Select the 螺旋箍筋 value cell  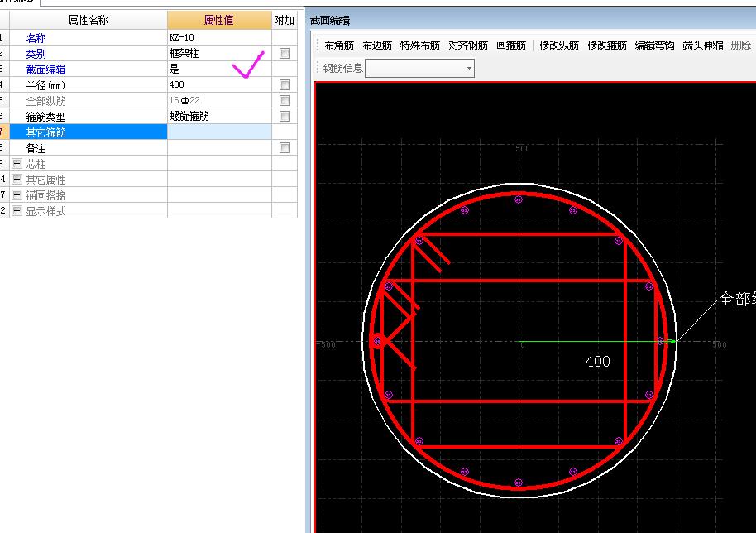(219, 116)
